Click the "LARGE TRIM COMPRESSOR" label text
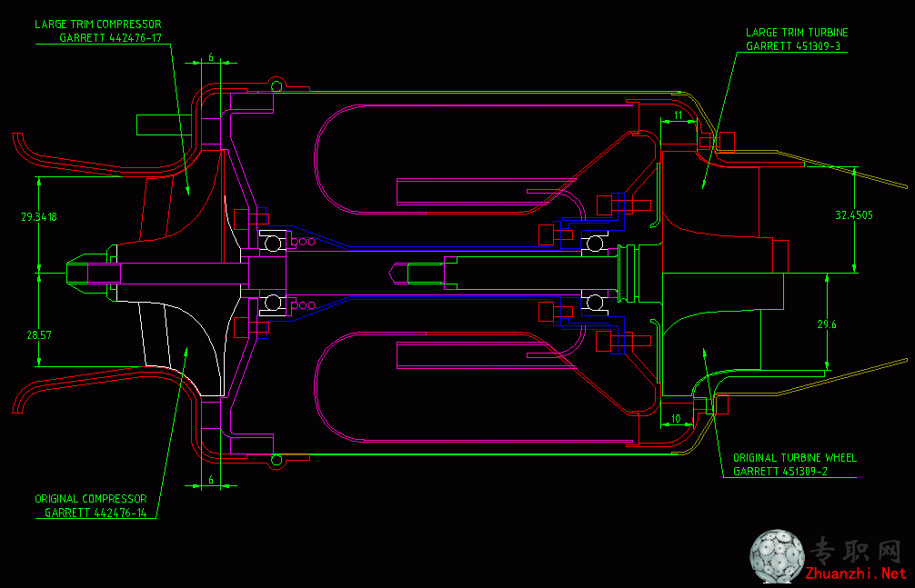Screen dimensions: 915x588 coord(98,25)
